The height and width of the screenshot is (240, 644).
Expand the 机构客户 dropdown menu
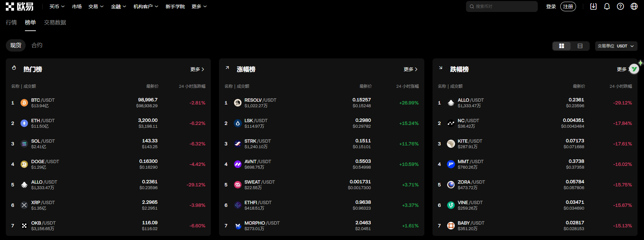(146, 6)
